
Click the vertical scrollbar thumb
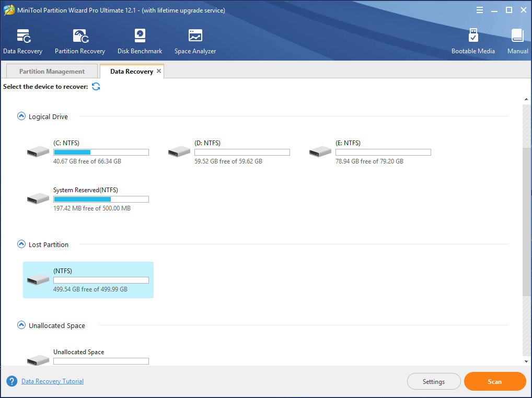tap(526, 222)
